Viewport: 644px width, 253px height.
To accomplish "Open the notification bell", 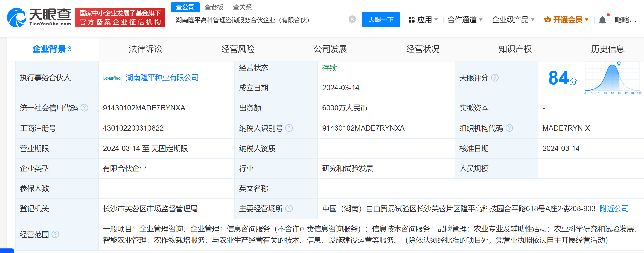I will 602,20.
